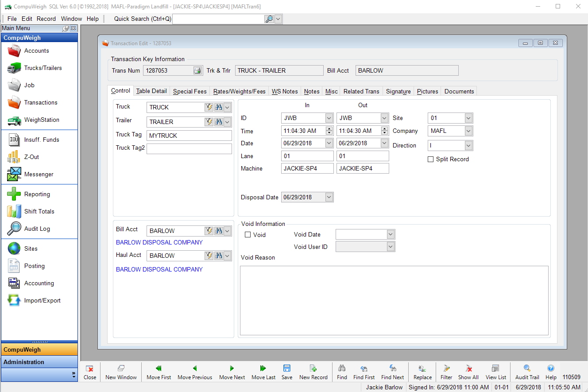The width and height of the screenshot is (588, 392).
Task: Expand the Company dropdown showing MAFL
Action: pos(468,131)
